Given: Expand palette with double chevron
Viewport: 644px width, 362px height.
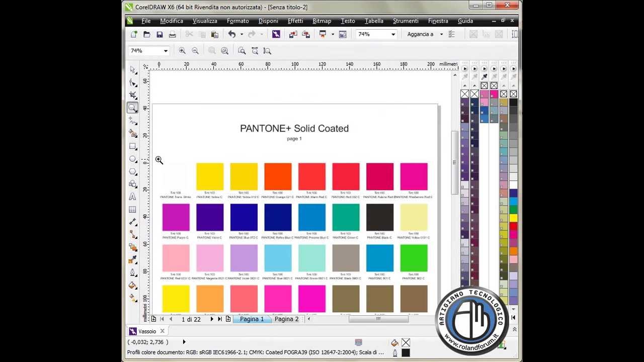Looking at the screenshot, I should click(x=514, y=329).
